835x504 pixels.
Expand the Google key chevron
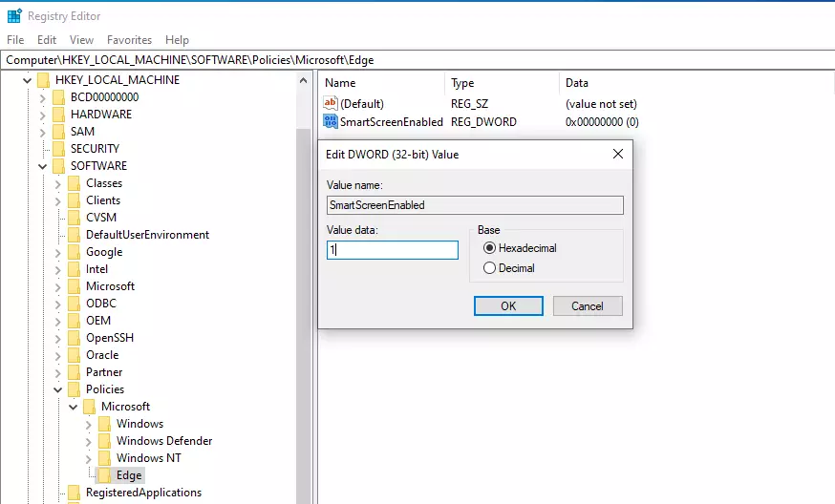coord(58,253)
